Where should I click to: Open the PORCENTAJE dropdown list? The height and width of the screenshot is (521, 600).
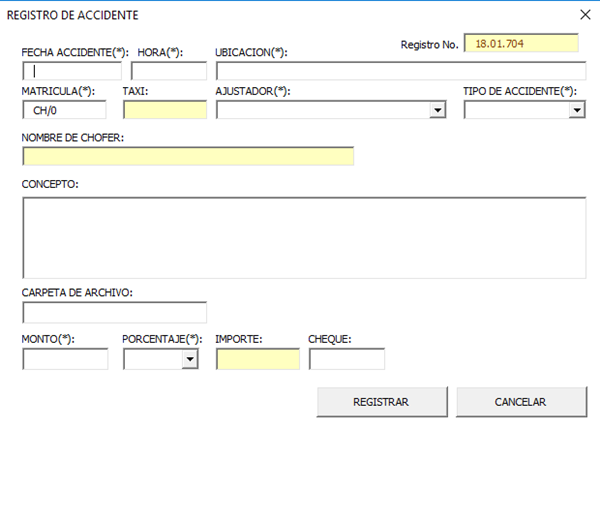pyautogui.click(x=190, y=359)
